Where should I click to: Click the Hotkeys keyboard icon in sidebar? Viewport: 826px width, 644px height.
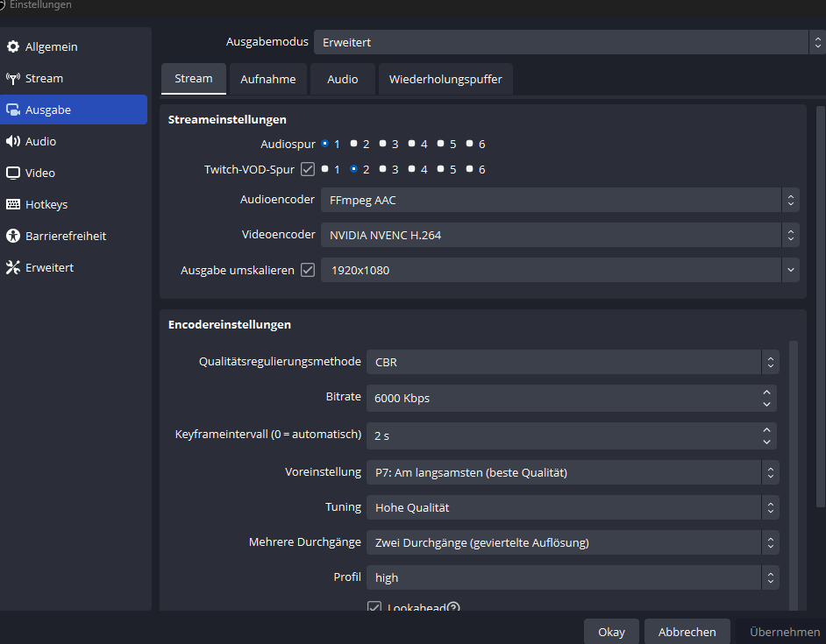[x=13, y=204]
